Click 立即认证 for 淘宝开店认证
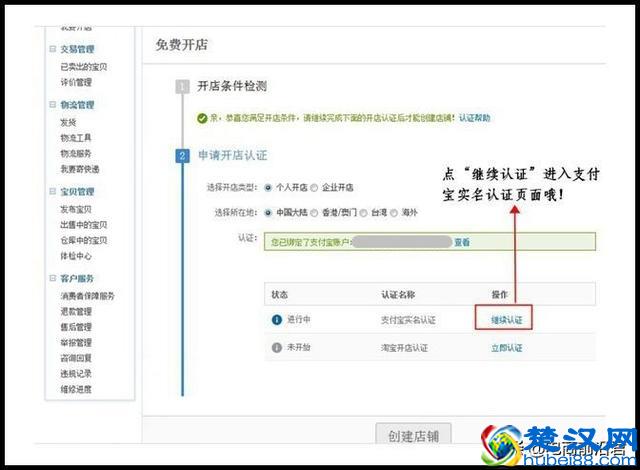The image size is (640, 470). tap(507, 348)
